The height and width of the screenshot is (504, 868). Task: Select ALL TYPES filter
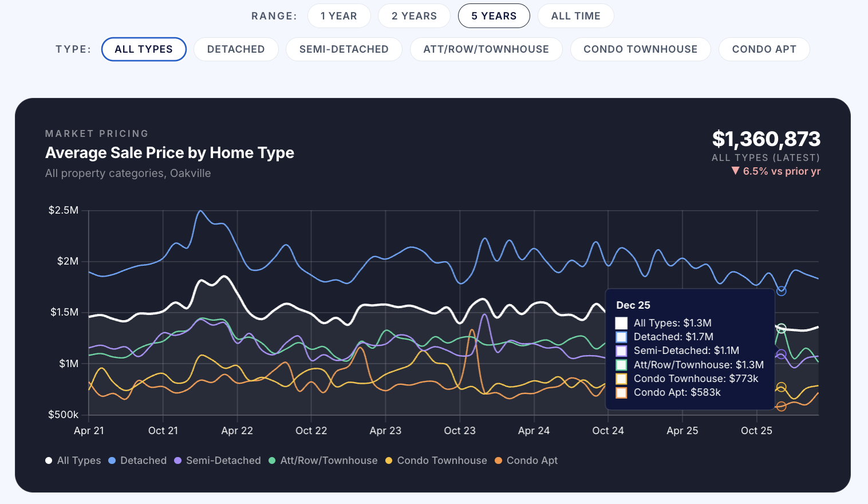pyautogui.click(x=144, y=49)
